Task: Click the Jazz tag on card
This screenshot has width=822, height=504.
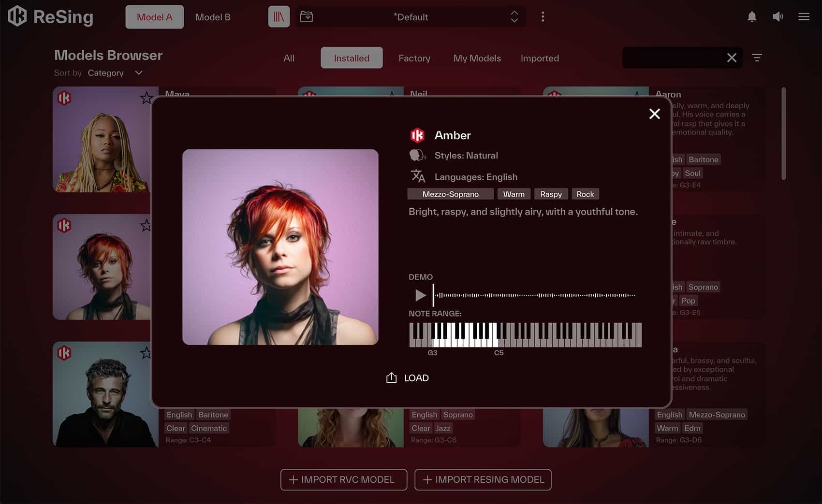Action: 443,428
